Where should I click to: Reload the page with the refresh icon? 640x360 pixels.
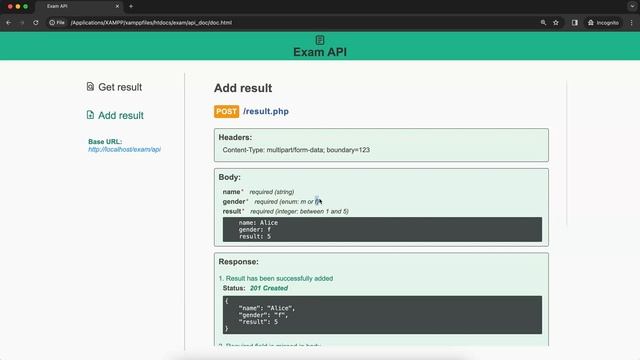(36, 23)
